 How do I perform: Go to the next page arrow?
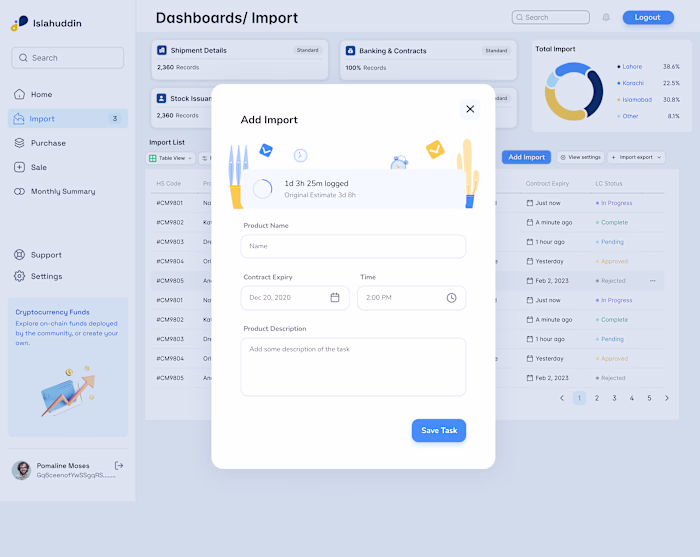[x=667, y=398]
